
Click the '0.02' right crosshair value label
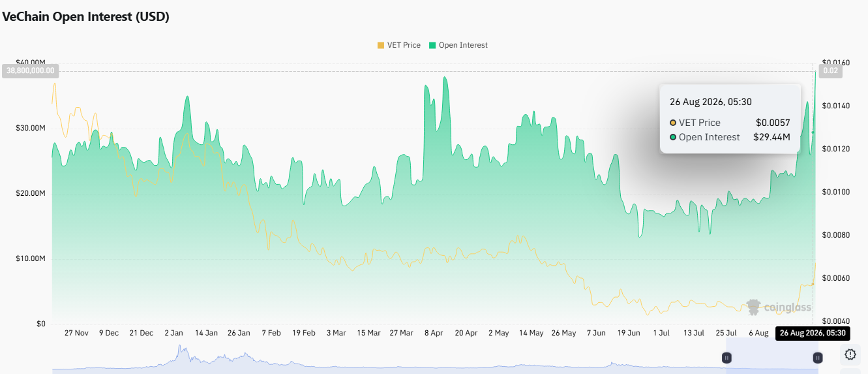[x=831, y=71]
